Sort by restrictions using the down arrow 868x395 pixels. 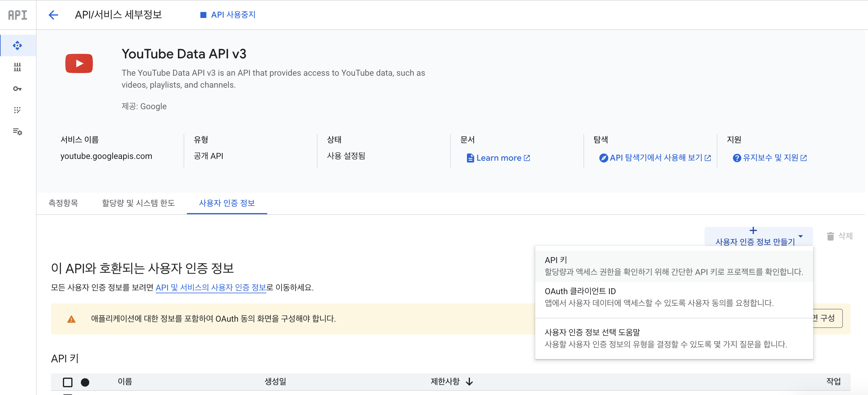(x=469, y=382)
